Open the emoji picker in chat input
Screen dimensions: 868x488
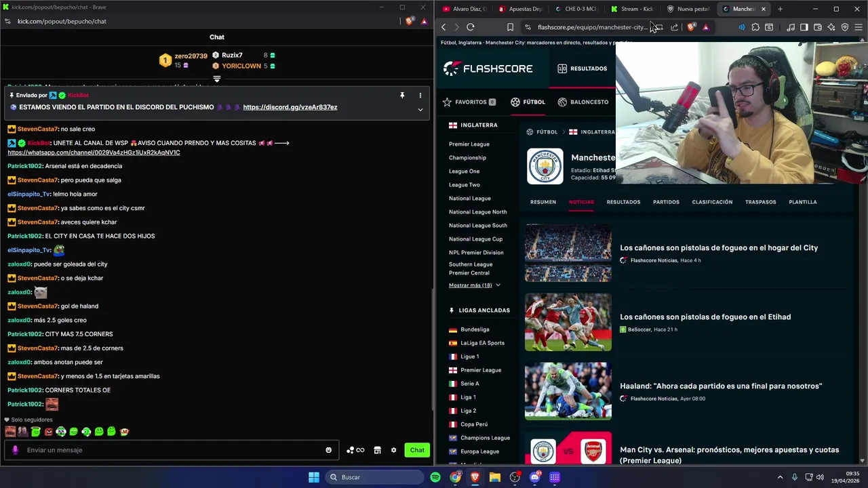point(329,450)
